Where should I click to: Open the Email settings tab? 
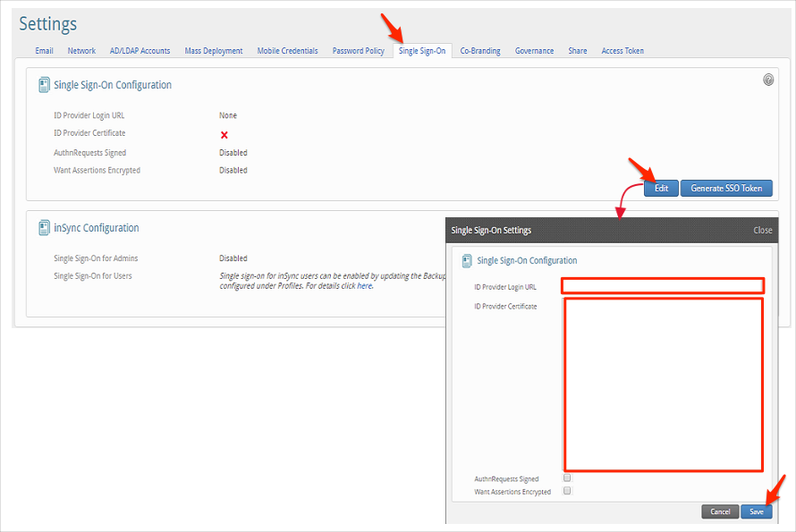(x=44, y=51)
